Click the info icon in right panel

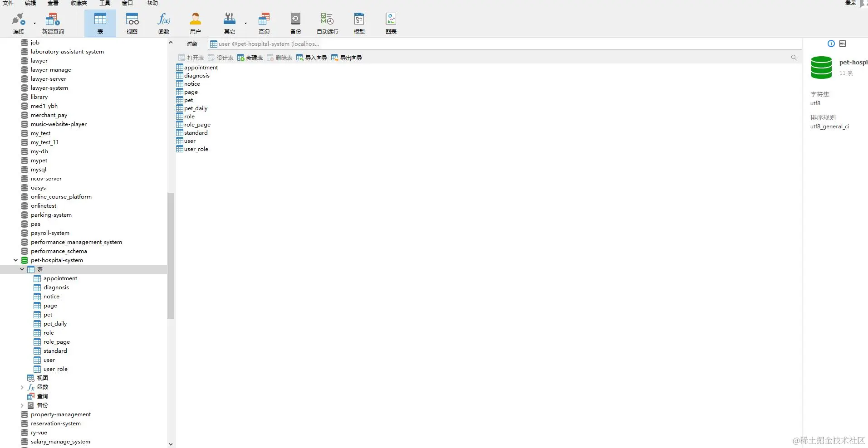tap(831, 44)
